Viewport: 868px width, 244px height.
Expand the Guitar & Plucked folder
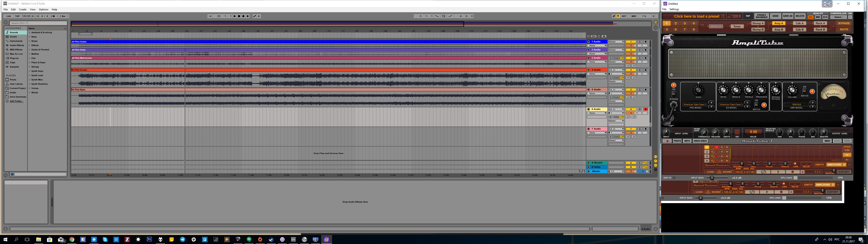30,49
